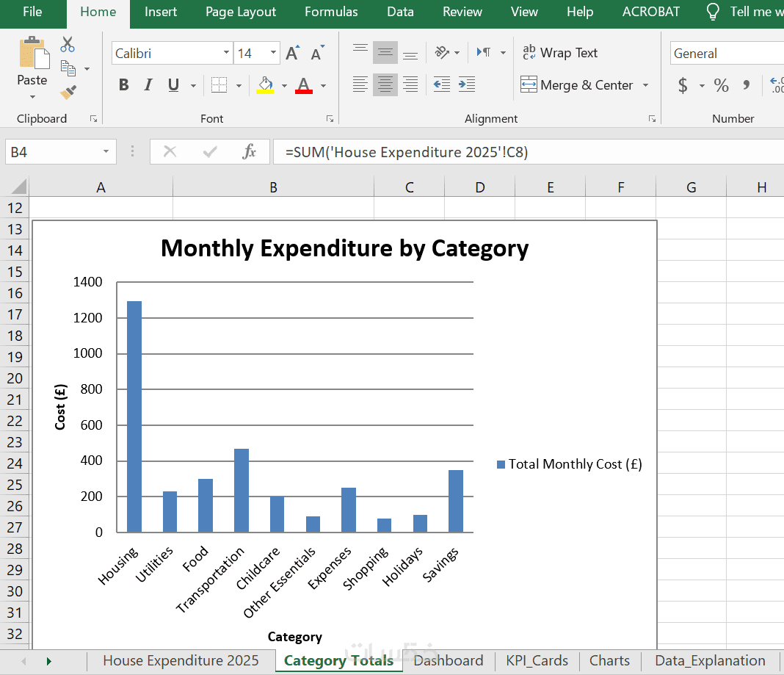Click the Format Painter brush icon
This screenshot has width=784, height=675.
(x=68, y=93)
